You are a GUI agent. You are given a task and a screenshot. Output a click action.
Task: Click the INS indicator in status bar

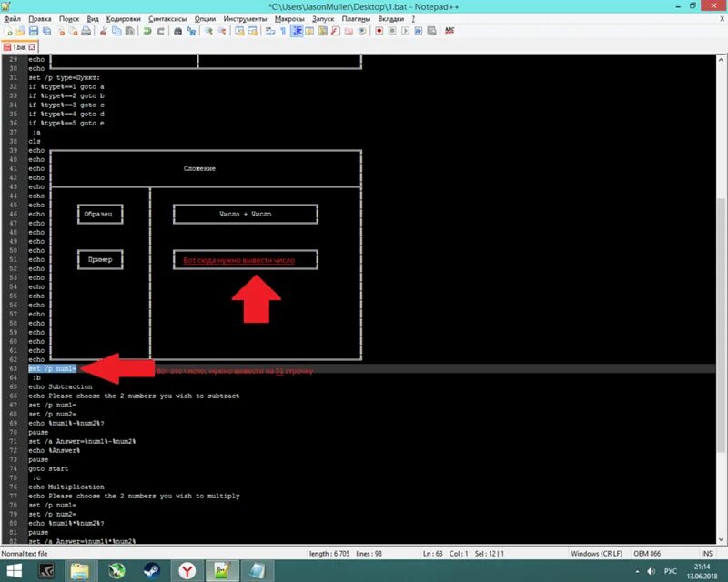point(707,553)
